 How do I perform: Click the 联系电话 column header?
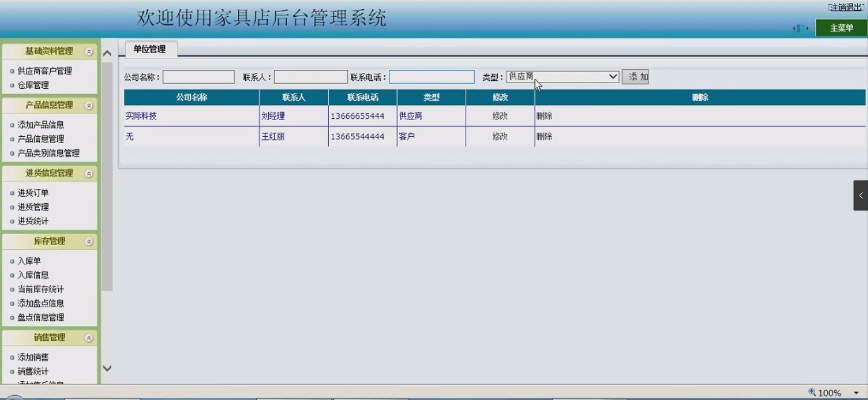pyautogui.click(x=362, y=97)
